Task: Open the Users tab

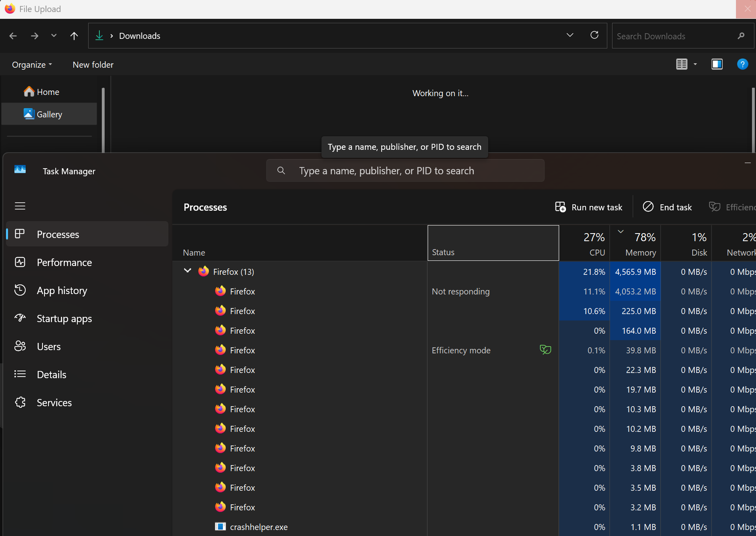Action: pos(87,346)
